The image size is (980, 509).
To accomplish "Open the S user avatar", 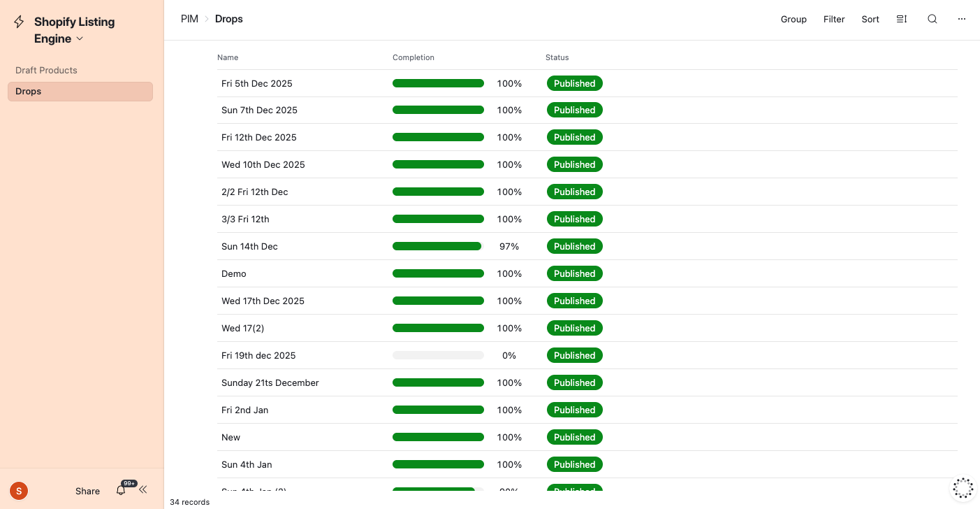I will pyautogui.click(x=18, y=491).
